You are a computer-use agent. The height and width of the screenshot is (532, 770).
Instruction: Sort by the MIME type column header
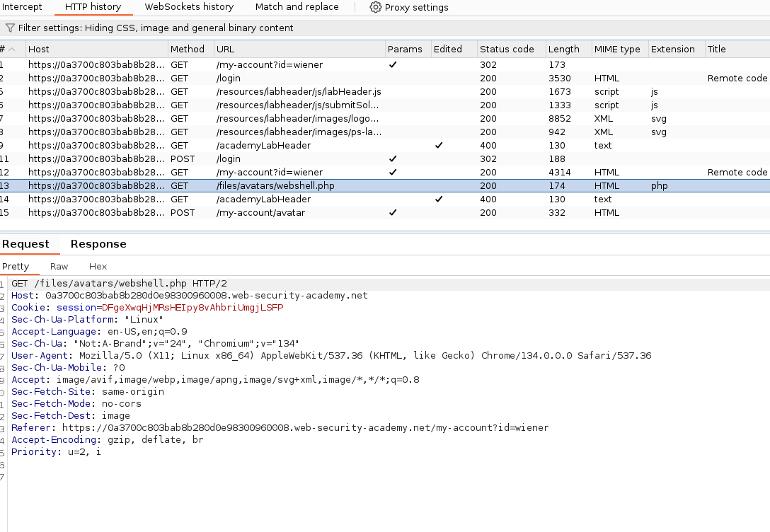[616, 50]
